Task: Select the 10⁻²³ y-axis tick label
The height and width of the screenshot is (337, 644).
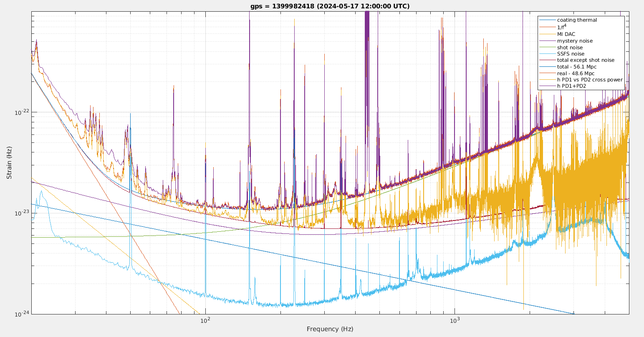Action: [x=21, y=213]
